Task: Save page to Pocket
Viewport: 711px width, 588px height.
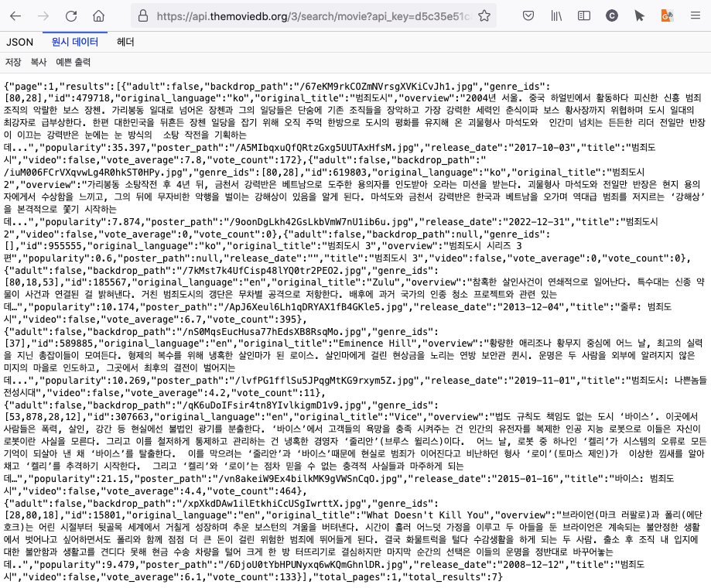Action: (528, 16)
